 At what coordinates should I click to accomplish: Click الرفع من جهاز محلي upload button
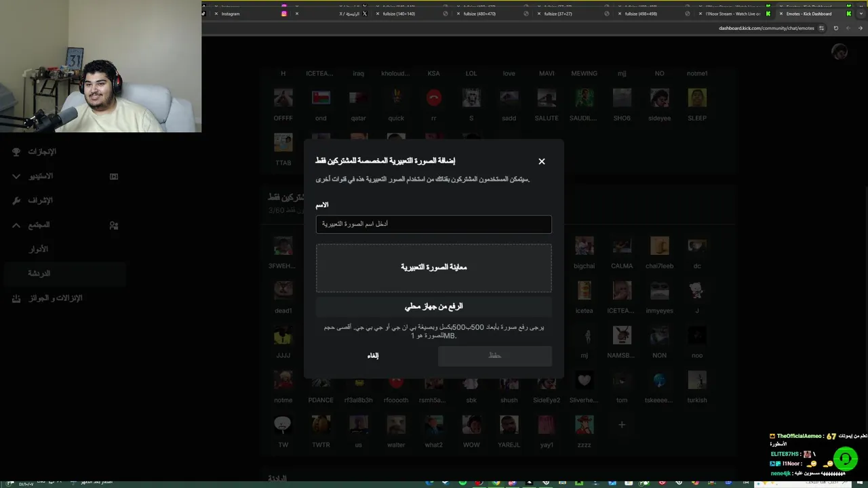(x=433, y=306)
